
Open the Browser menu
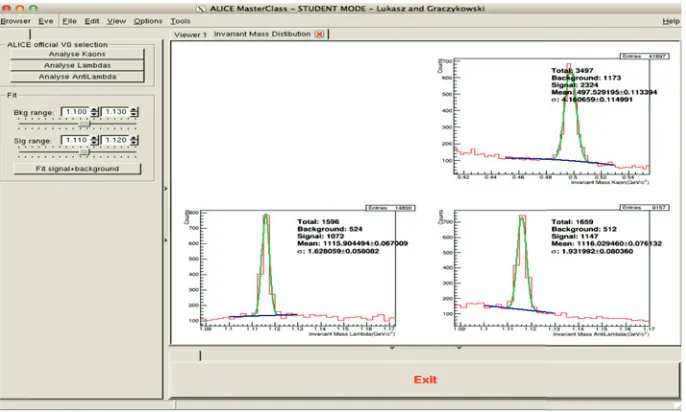click(x=15, y=21)
